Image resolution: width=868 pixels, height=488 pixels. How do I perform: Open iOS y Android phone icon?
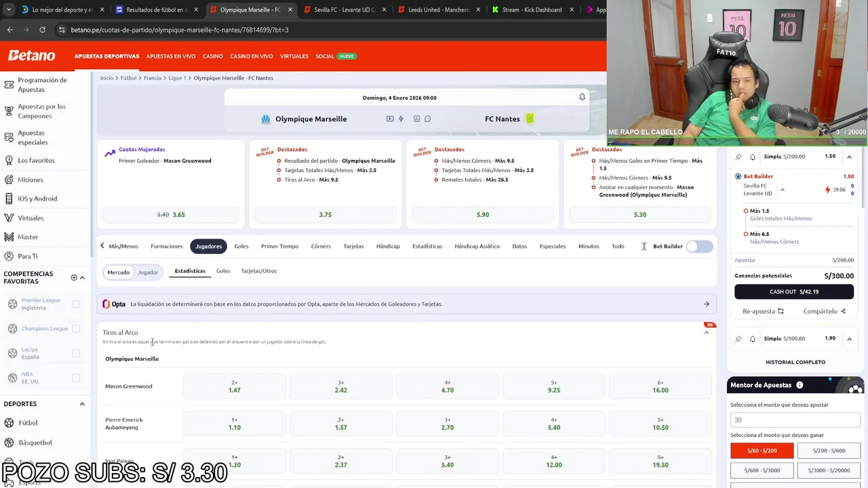coord(9,199)
